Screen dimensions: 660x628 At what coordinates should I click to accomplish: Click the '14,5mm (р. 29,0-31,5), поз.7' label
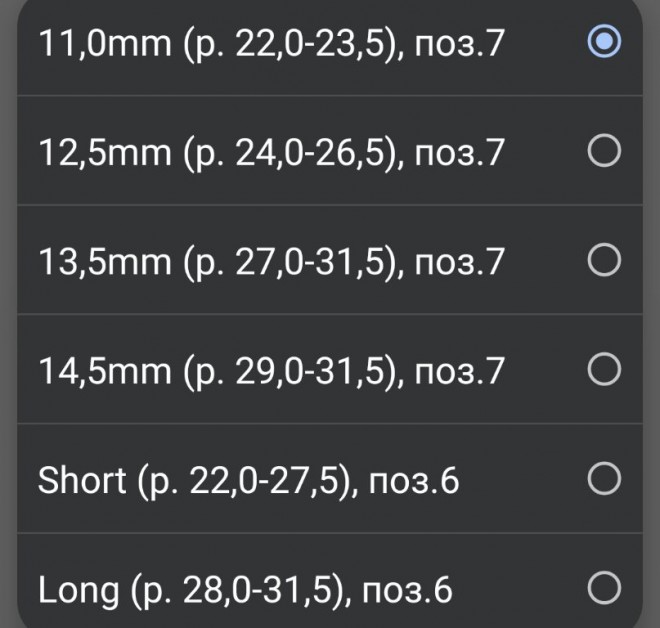(x=271, y=372)
